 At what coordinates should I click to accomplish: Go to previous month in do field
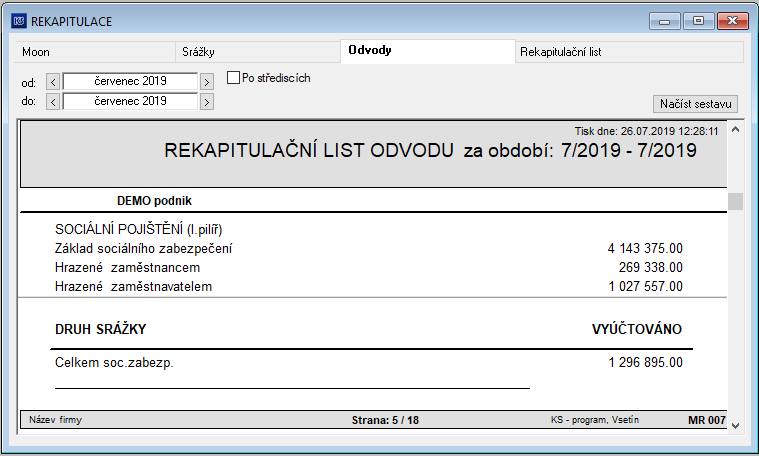53,102
